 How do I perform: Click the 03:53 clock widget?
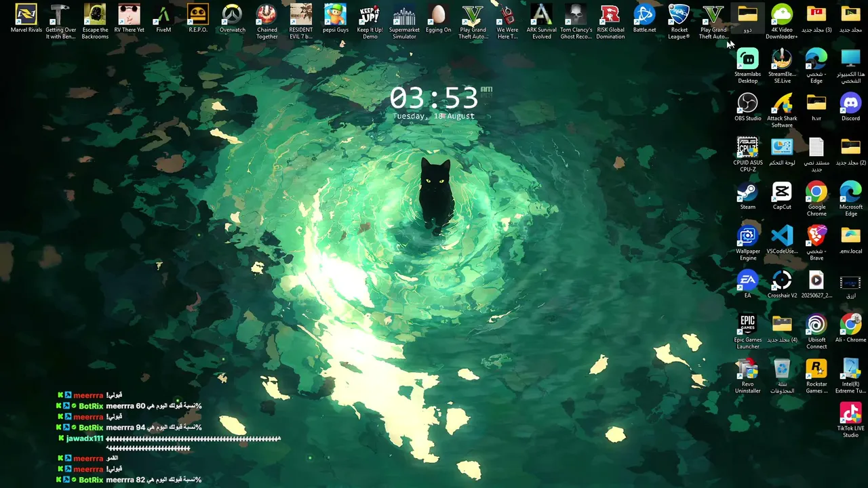(x=434, y=98)
